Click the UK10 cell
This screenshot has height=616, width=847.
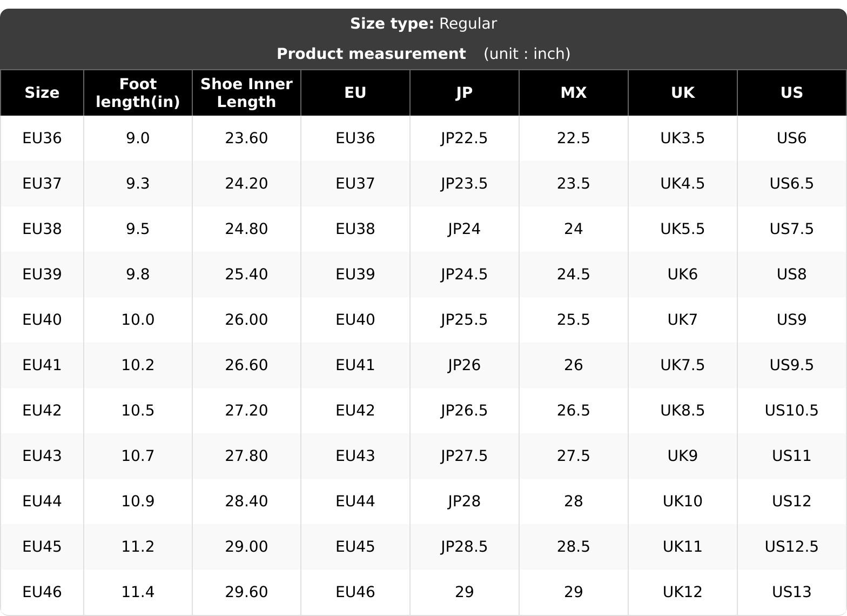pos(682,501)
